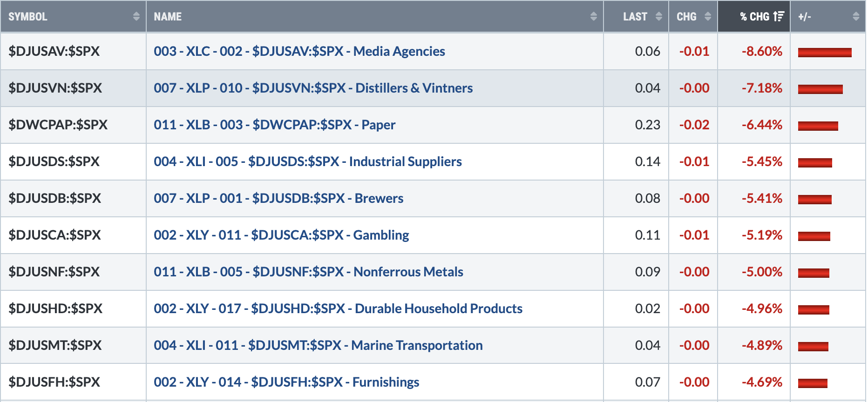
Task: Sort by NAME column arrows icon
Action: (593, 16)
